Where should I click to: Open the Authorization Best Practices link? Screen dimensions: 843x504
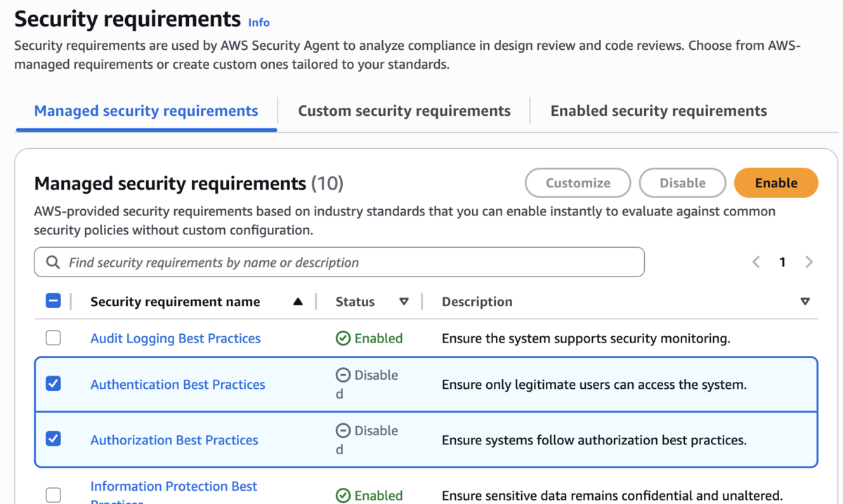174,440
